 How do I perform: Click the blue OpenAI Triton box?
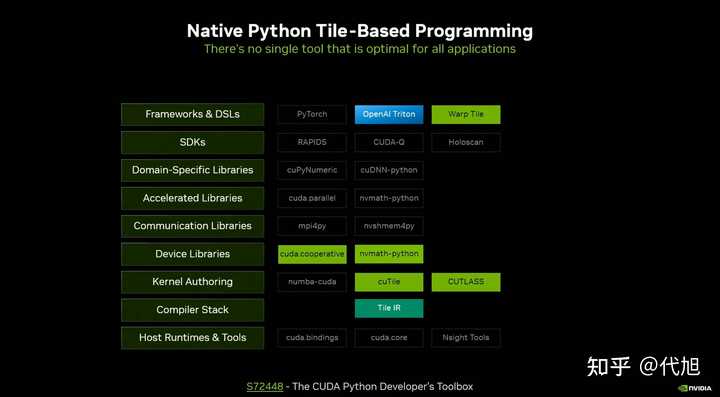click(389, 114)
